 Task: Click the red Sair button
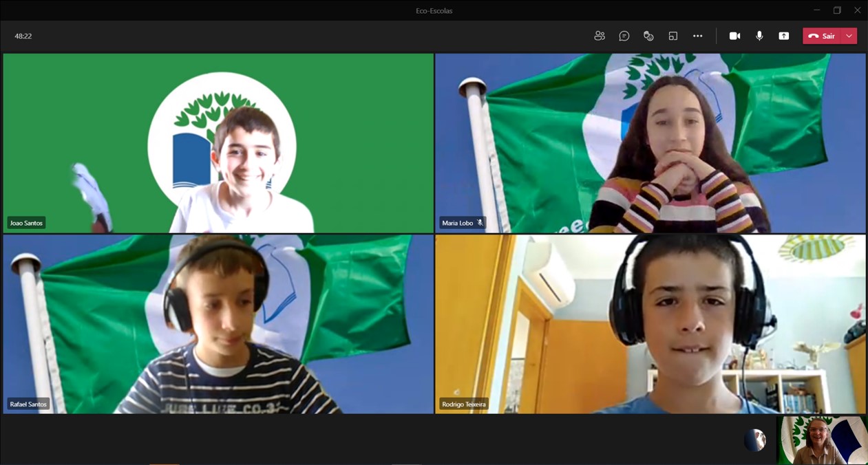822,36
